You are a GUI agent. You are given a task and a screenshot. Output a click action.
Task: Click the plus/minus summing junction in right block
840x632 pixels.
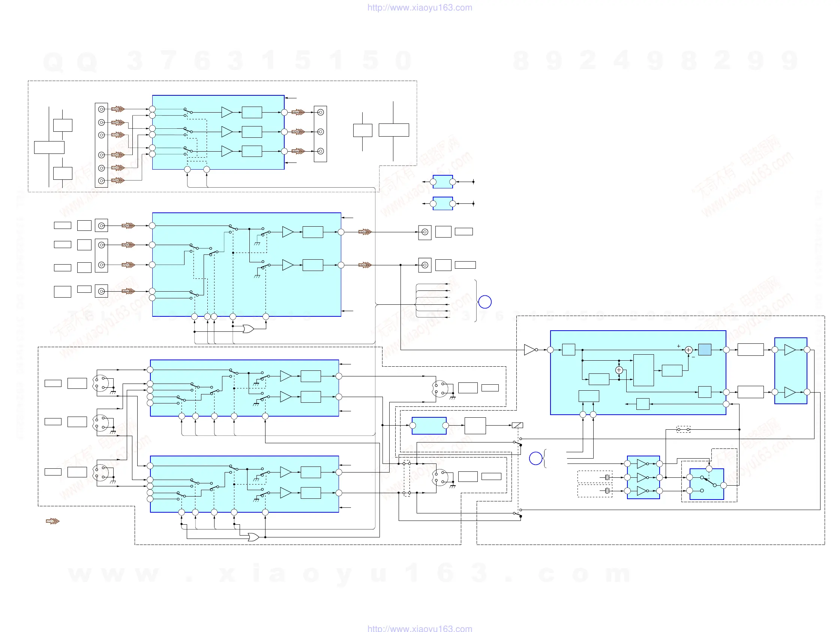[688, 350]
